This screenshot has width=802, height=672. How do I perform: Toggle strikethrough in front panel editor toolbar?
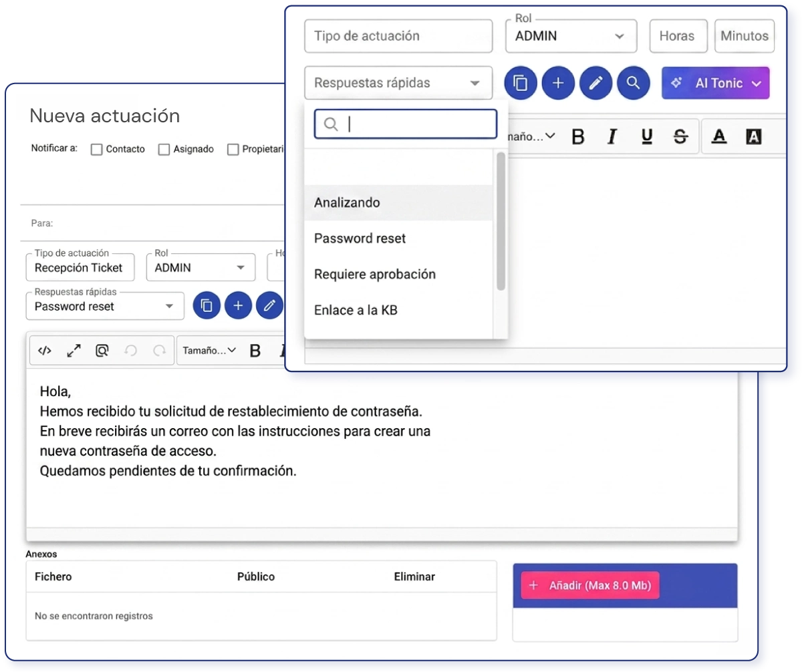coord(680,137)
